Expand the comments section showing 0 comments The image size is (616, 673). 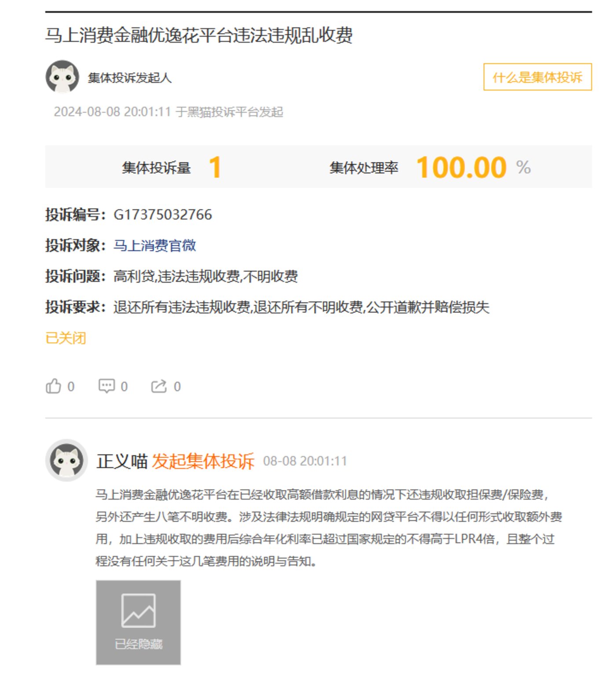[x=106, y=386]
